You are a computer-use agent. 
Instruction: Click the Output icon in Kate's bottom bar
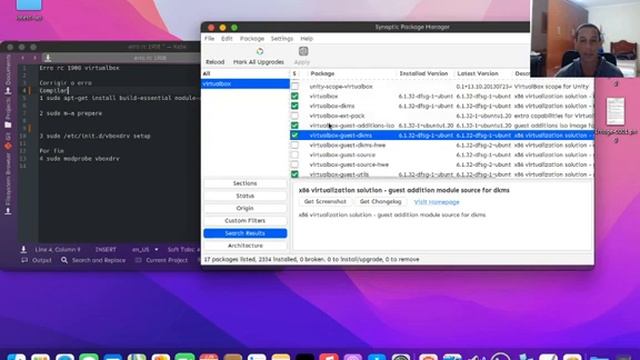[24, 260]
